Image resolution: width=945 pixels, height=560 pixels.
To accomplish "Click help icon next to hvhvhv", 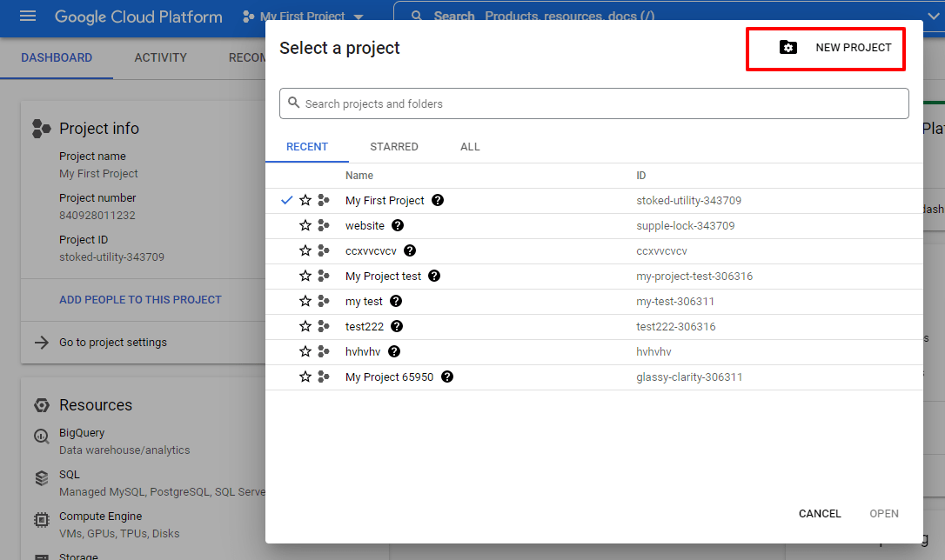I will click(x=394, y=351).
